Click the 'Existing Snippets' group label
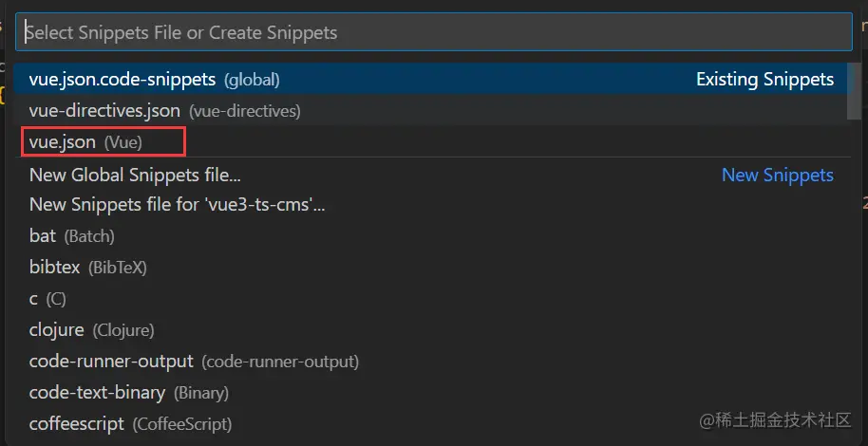 764,80
